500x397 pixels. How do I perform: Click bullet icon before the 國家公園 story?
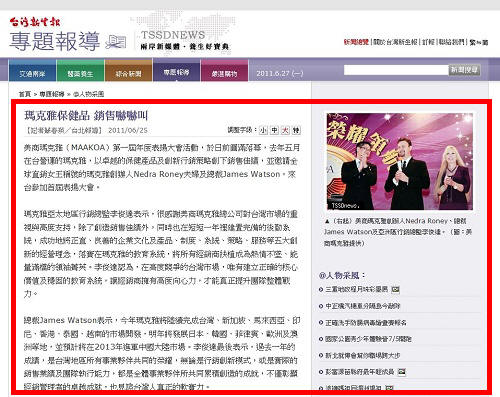point(321,339)
